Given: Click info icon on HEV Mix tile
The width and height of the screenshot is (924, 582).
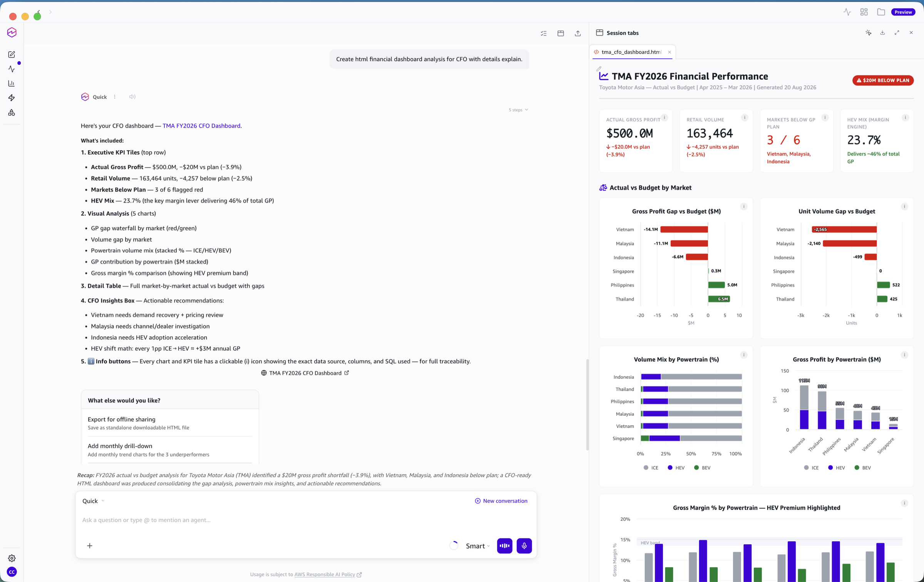Looking at the screenshot, I should pos(905,117).
